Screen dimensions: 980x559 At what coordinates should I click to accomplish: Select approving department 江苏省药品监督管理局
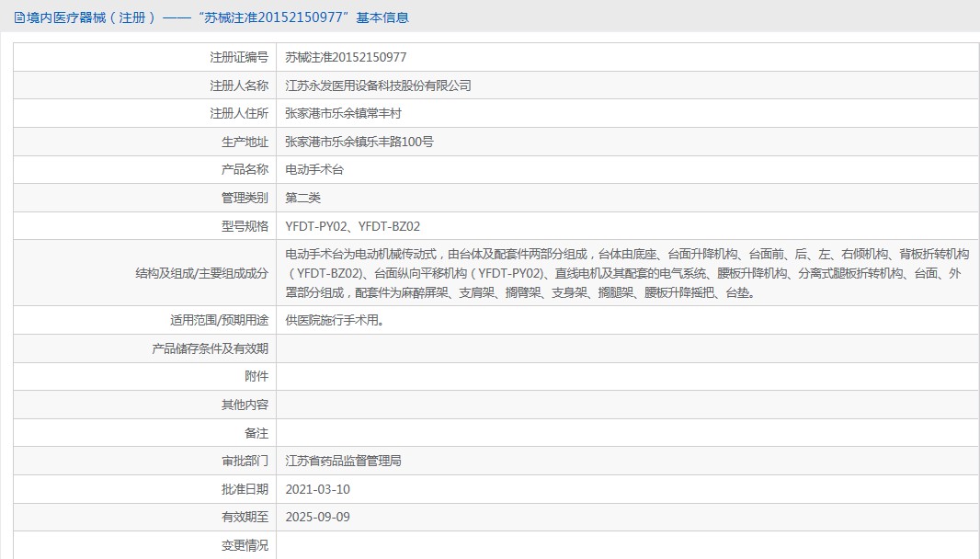pos(343,461)
